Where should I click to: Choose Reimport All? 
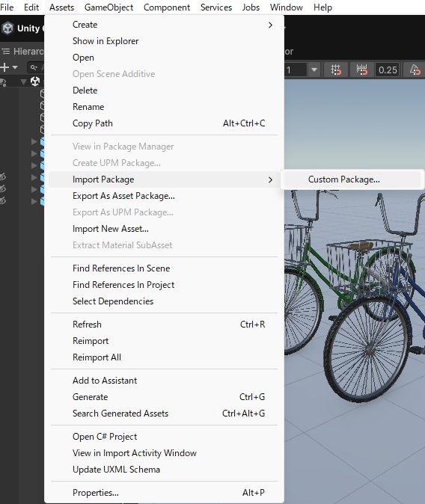tap(164, 357)
